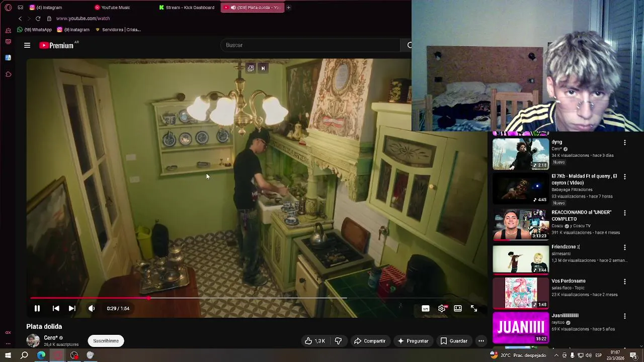Like the video with 1,3 K likes

pos(314,341)
